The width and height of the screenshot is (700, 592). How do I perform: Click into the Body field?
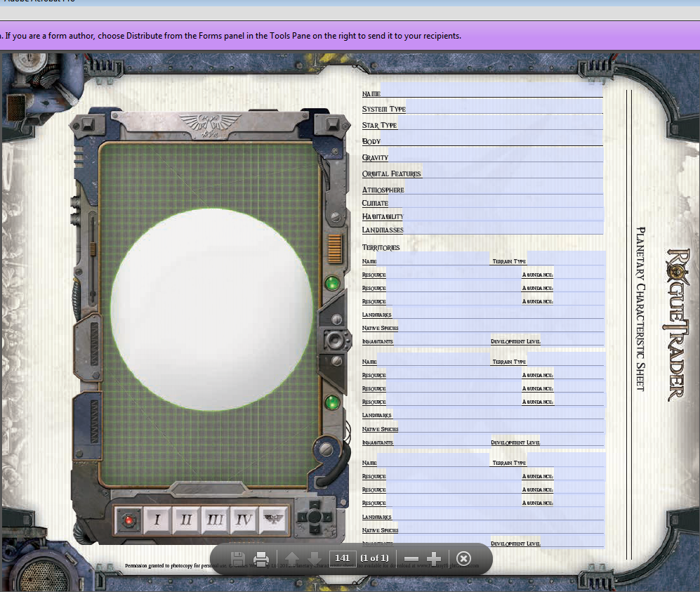492,138
